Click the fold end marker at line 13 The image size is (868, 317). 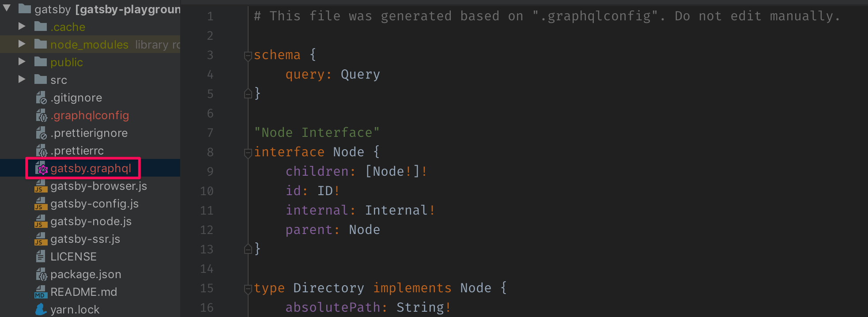click(248, 249)
